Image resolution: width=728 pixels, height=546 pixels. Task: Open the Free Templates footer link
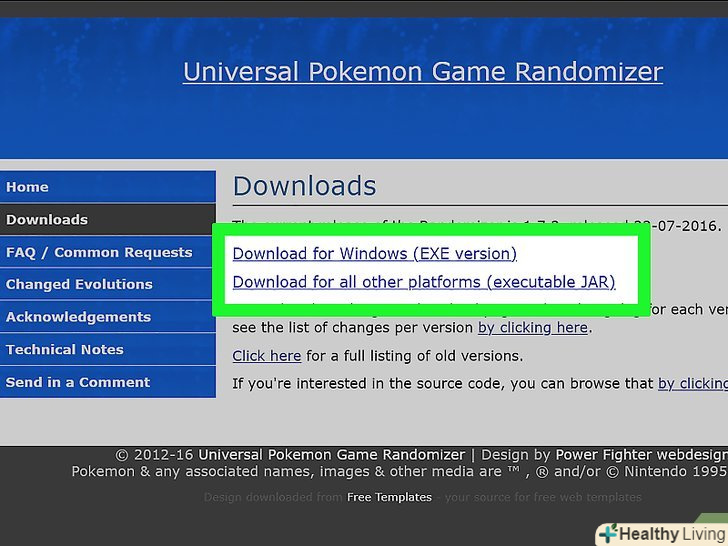point(389,497)
